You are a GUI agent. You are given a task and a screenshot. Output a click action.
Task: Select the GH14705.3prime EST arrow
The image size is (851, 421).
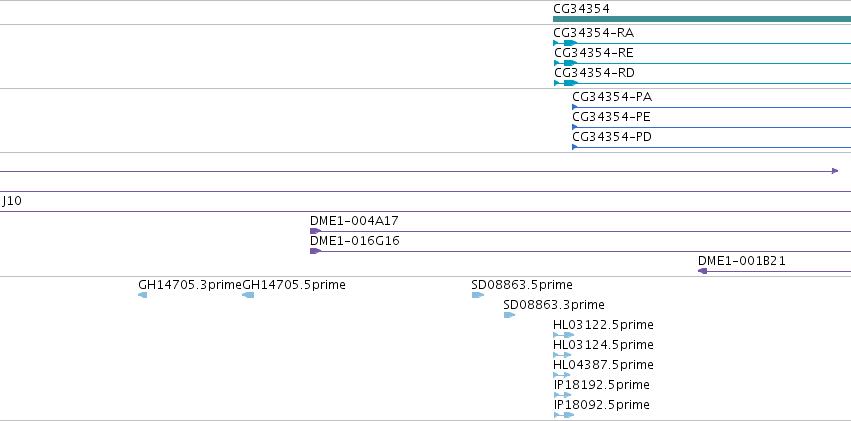pos(143,295)
